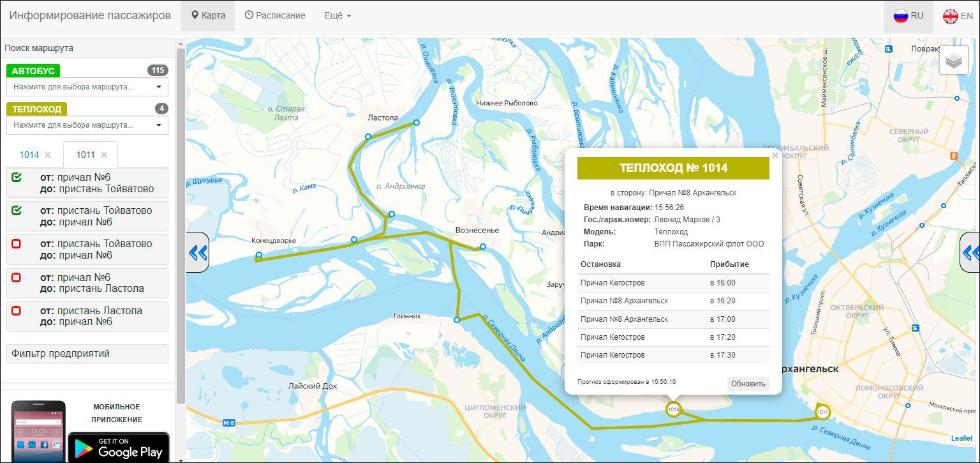Open the Теплоход route selection dropdown
The width and height of the screenshot is (980, 463).
pyautogui.click(x=87, y=125)
